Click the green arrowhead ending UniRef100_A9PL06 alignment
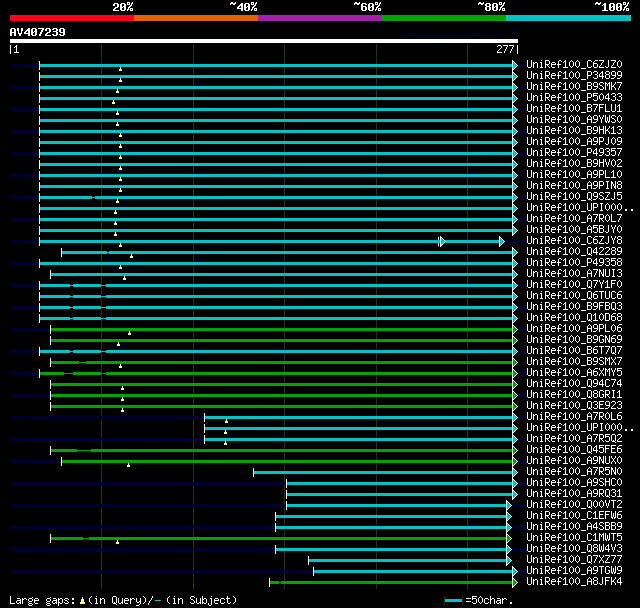The width and height of the screenshot is (640, 608). pyautogui.click(x=515, y=329)
